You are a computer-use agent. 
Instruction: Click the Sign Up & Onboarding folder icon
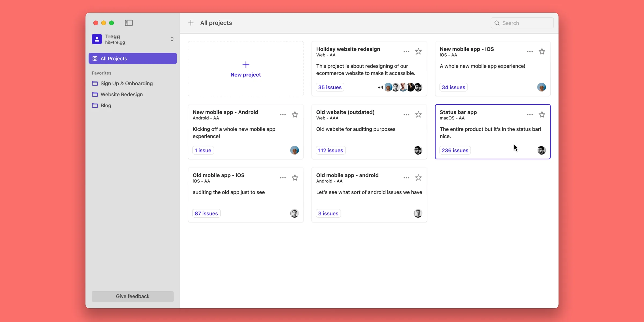pyautogui.click(x=95, y=83)
